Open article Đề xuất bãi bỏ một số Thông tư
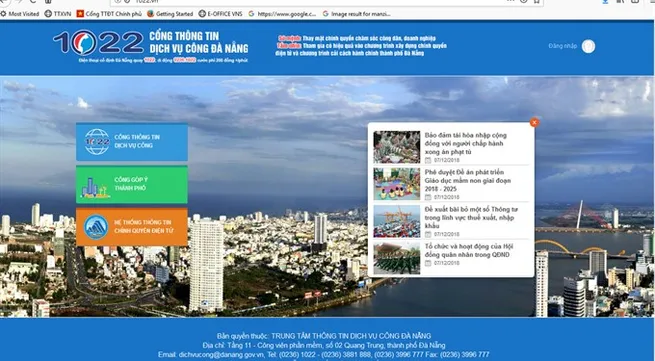Image resolution: width=655 pixels, height=361 pixels. tap(471, 218)
